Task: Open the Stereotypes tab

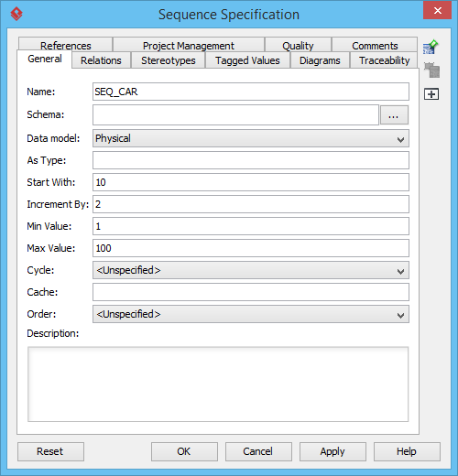Action: [169, 60]
